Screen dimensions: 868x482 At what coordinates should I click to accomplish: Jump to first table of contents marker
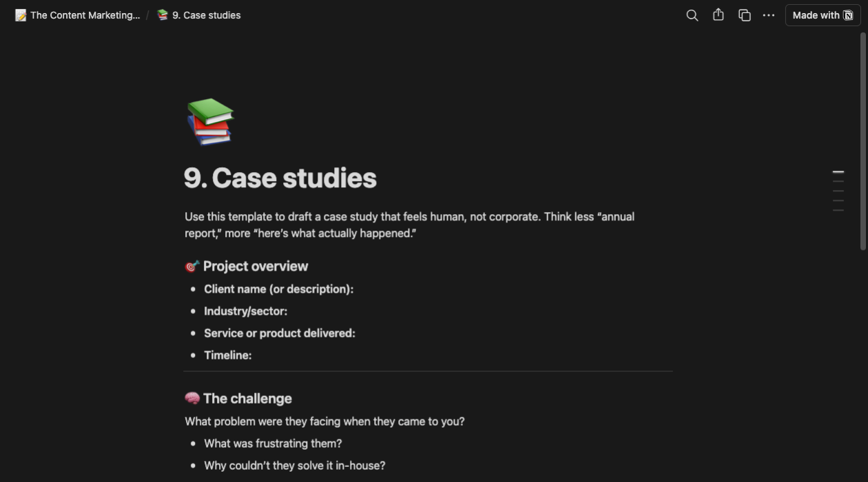tap(838, 171)
